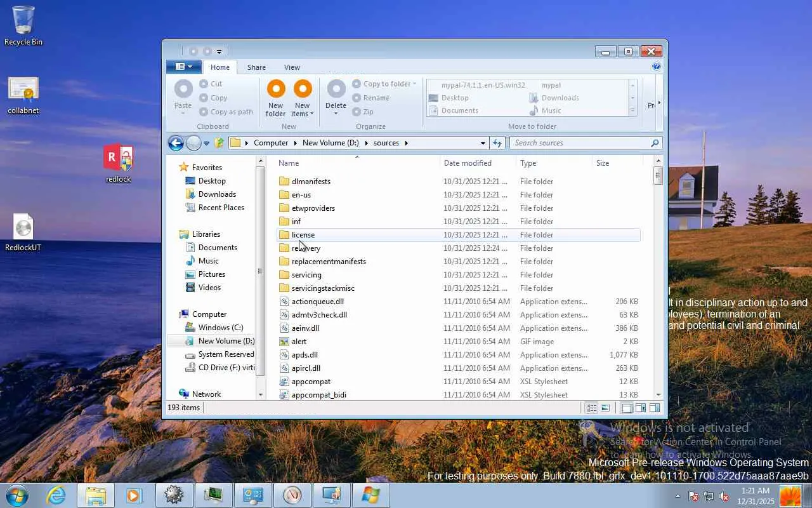Open the Recycle Bin desktop icon
The height and width of the screenshot is (508, 812).
(23, 25)
